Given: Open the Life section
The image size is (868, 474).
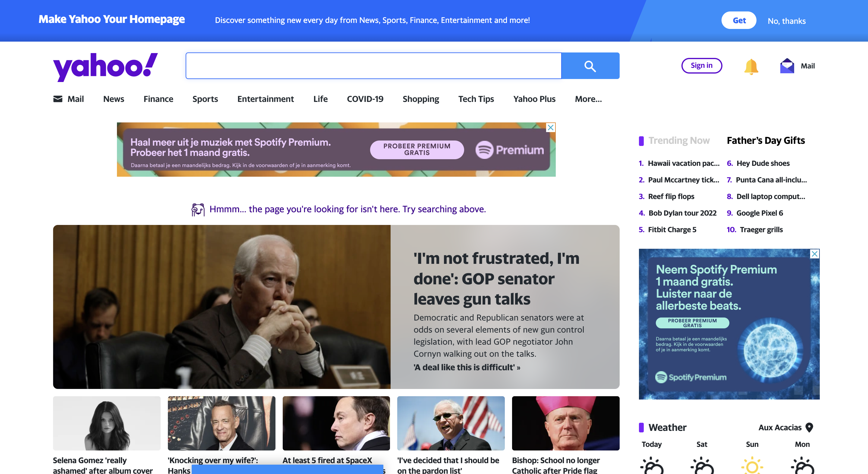Looking at the screenshot, I should 320,99.
